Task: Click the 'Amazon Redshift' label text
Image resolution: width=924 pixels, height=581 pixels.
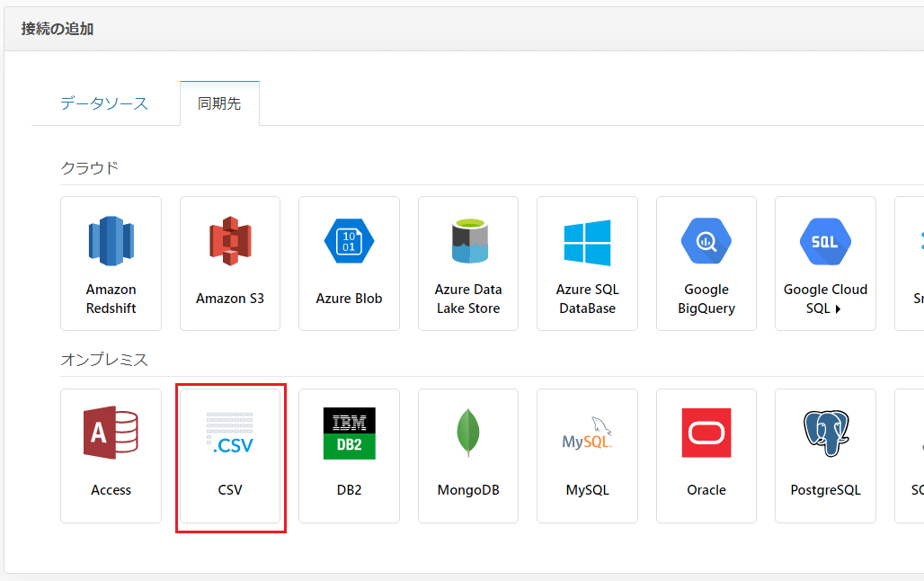Action: click(x=111, y=299)
